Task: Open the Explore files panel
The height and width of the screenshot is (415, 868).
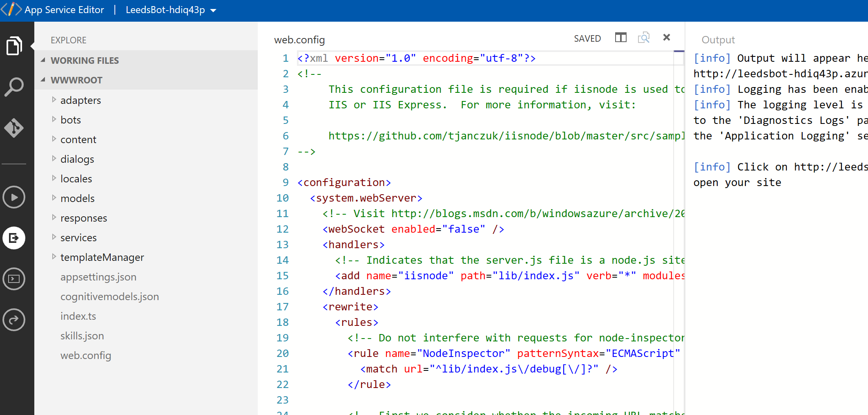Action: tap(15, 45)
